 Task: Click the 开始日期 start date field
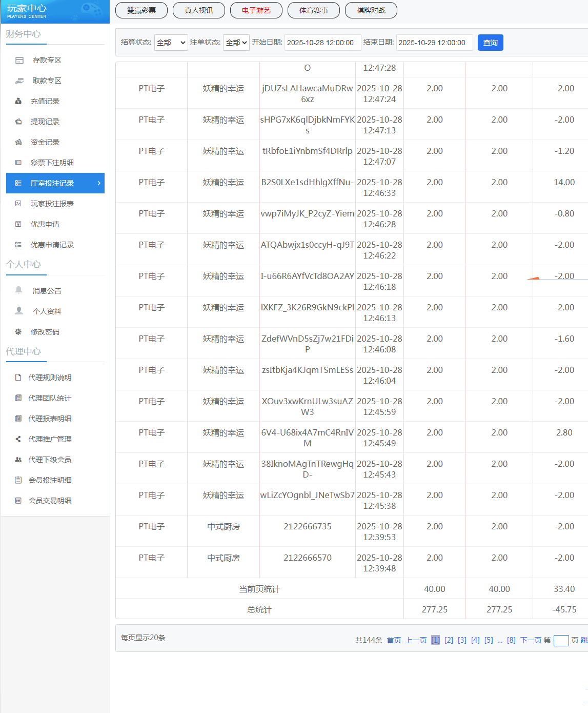321,43
